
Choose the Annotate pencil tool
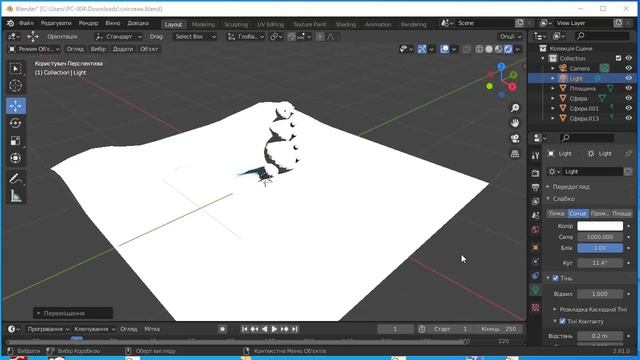tap(16, 178)
